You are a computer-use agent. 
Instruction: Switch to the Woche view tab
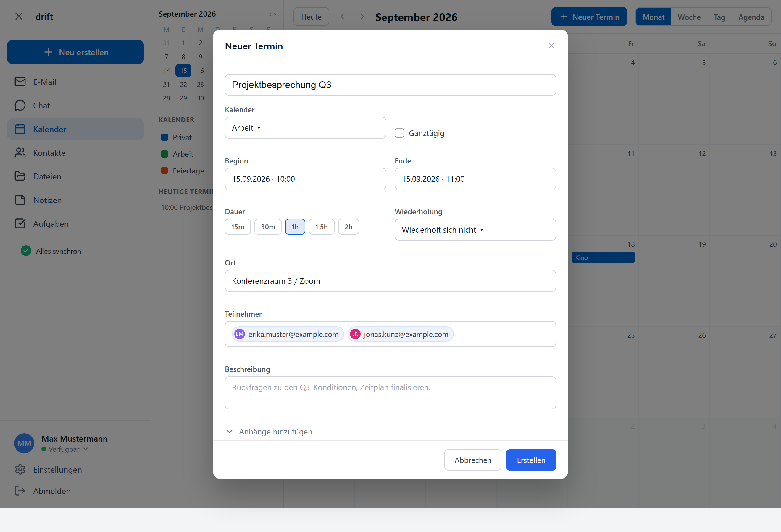click(x=689, y=17)
